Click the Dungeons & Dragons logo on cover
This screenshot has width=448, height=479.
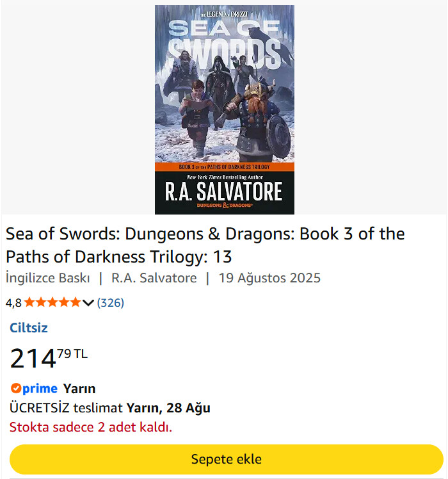point(225,206)
